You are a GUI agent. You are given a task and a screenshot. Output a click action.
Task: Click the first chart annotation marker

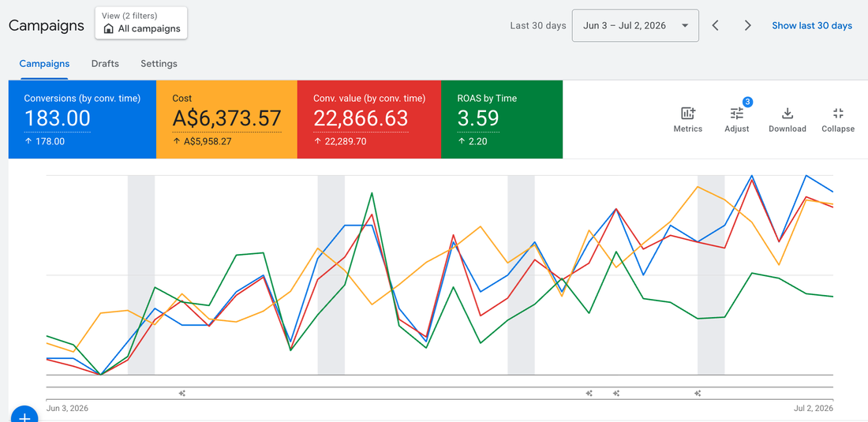[182, 394]
